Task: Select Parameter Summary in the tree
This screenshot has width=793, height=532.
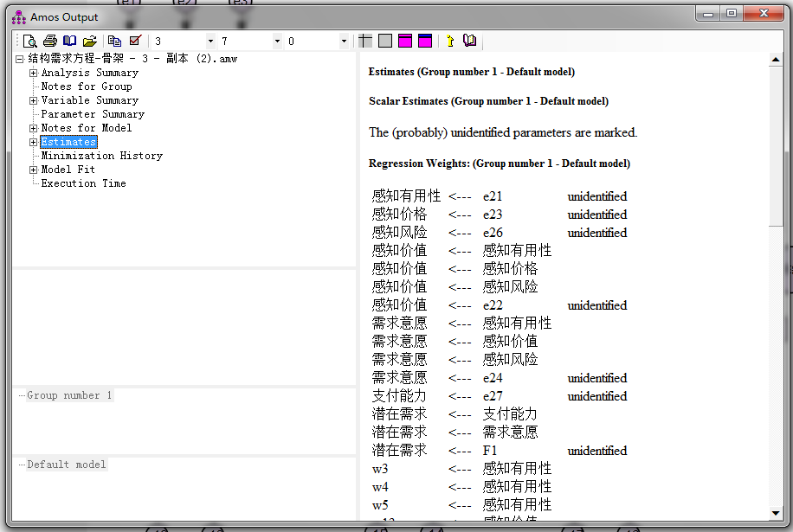Action: coord(93,114)
